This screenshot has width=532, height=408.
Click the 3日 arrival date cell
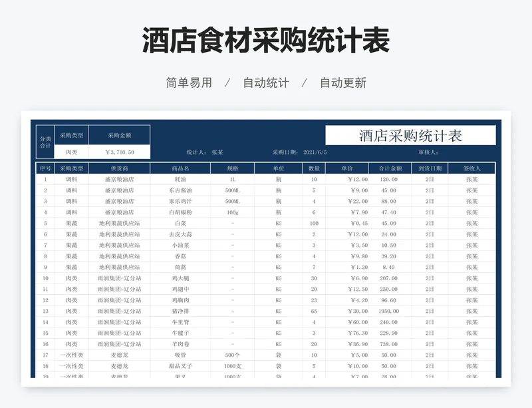point(430,223)
